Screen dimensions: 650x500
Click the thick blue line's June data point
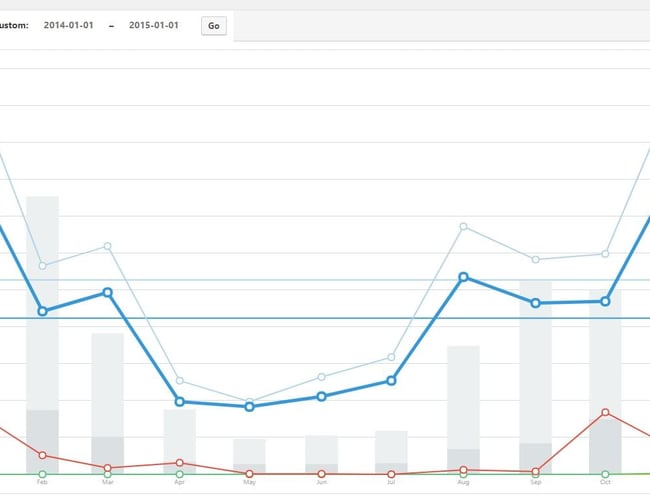[321, 397]
